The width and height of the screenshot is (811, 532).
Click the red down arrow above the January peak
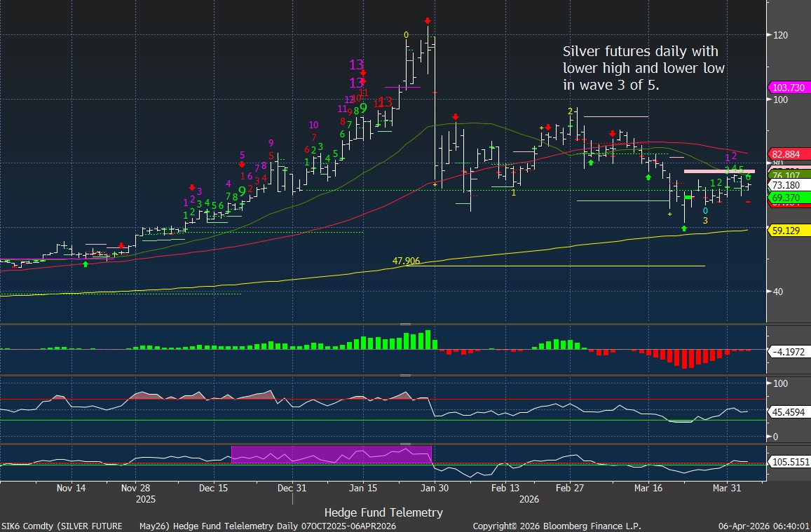click(x=427, y=21)
